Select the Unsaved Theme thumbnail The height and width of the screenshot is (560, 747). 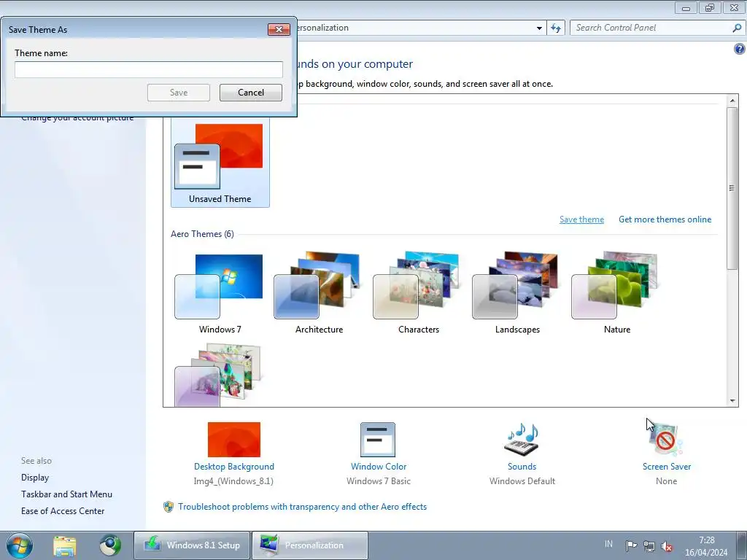point(220,162)
